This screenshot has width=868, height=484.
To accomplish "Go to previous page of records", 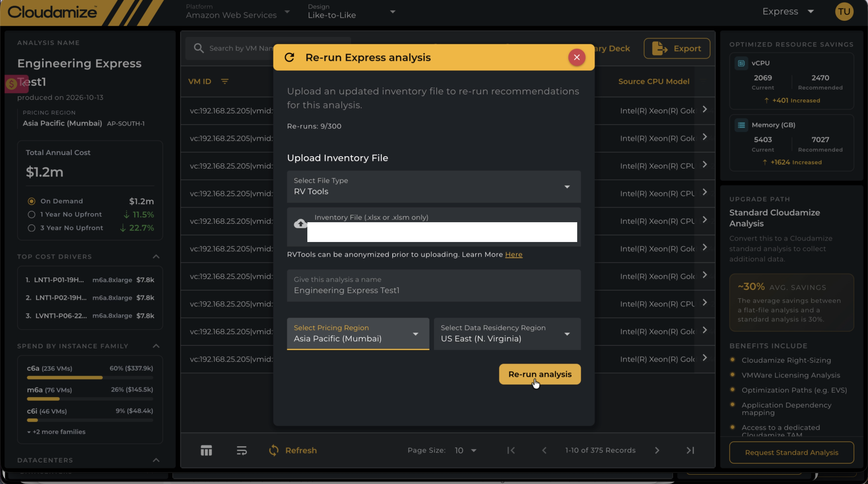I will 544,450.
